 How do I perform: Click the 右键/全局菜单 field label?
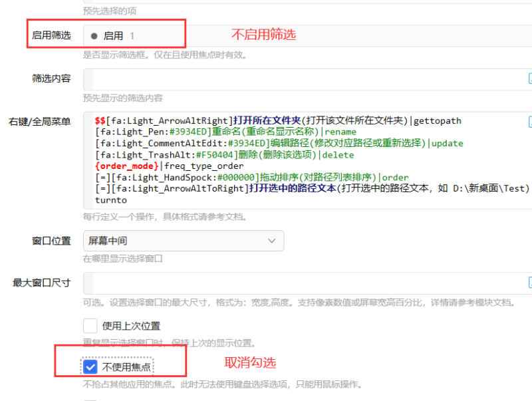40,122
